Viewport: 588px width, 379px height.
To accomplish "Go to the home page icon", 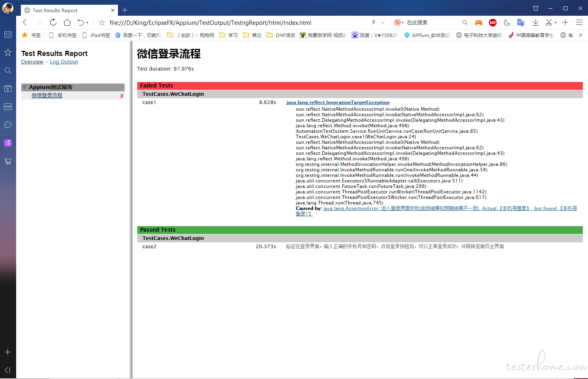I will tap(67, 22).
